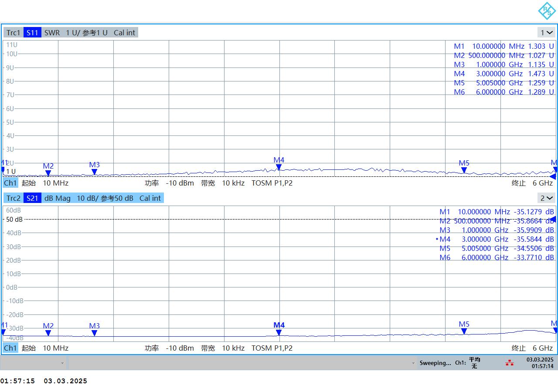Select S21 marker row M5 -34.5506 dB
558x392 pixels.
497,248
